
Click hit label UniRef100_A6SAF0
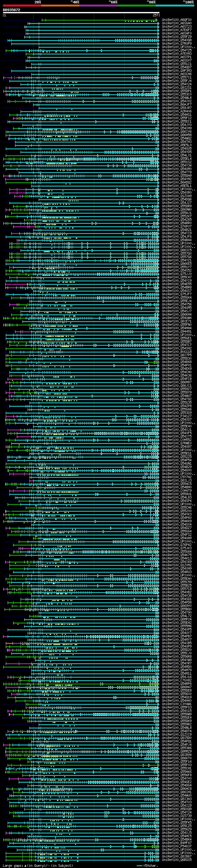[177, 33]
